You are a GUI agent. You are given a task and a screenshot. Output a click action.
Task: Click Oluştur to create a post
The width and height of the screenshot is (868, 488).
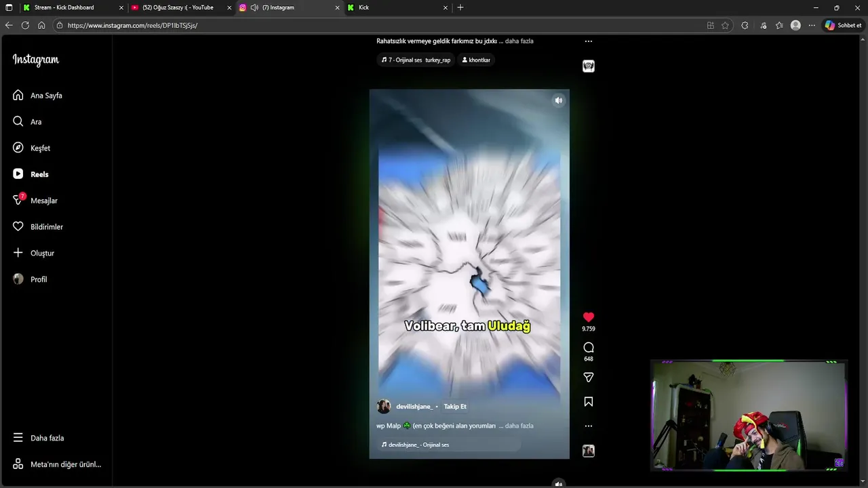tap(34, 253)
